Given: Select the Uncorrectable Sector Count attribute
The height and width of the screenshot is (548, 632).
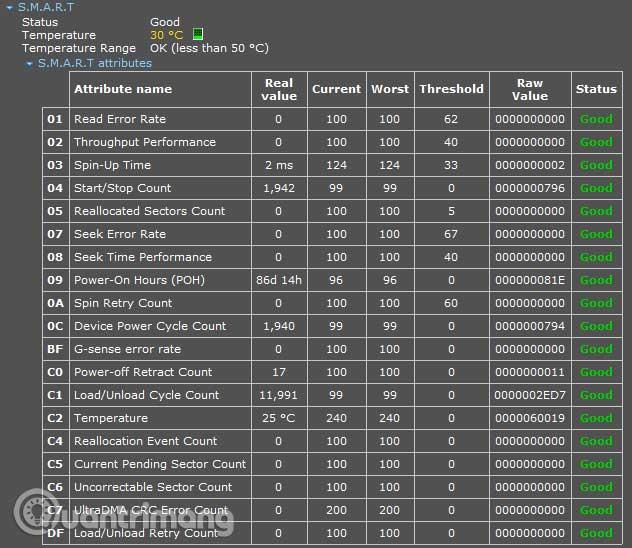Looking at the screenshot, I should click(153, 487).
